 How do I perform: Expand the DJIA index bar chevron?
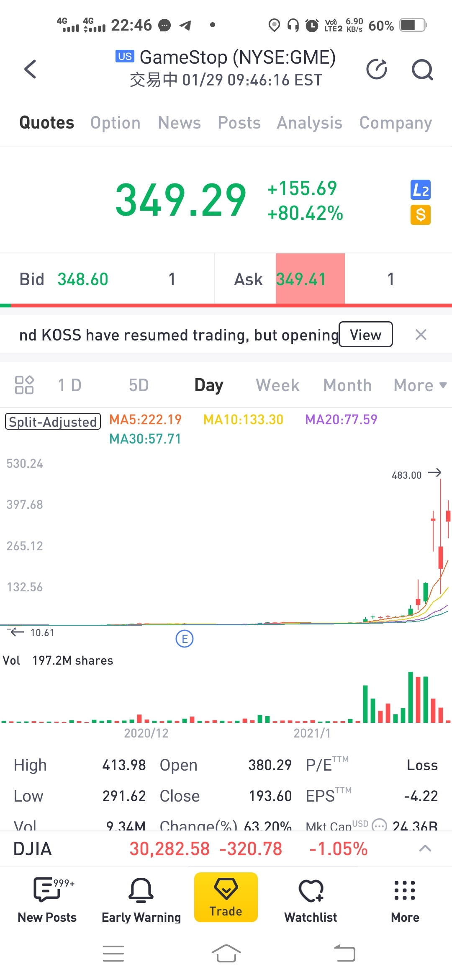[x=425, y=848]
